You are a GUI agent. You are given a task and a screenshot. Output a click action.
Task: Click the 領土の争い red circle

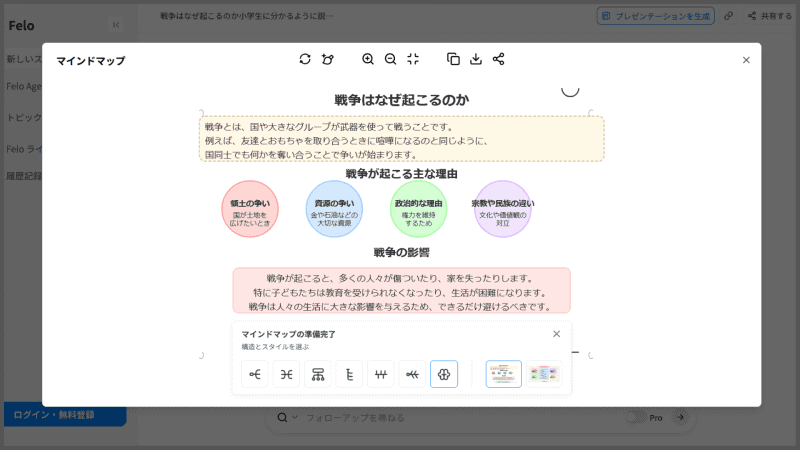click(250, 209)
